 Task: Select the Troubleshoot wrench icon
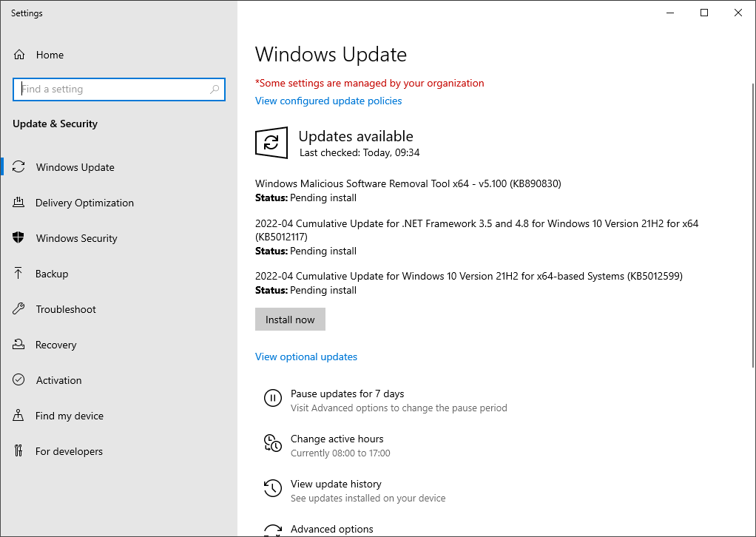pos(19,308)
